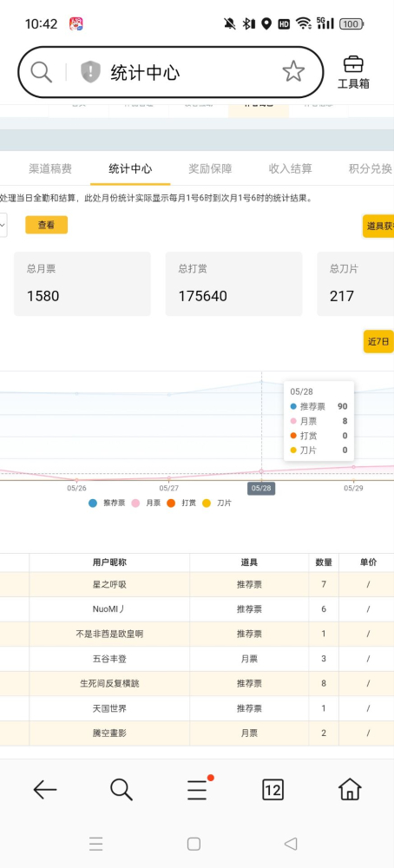This screenshot has height=868, width=394.
Task: Toggle 月票 series in chart legend
Action: (146, 503)
